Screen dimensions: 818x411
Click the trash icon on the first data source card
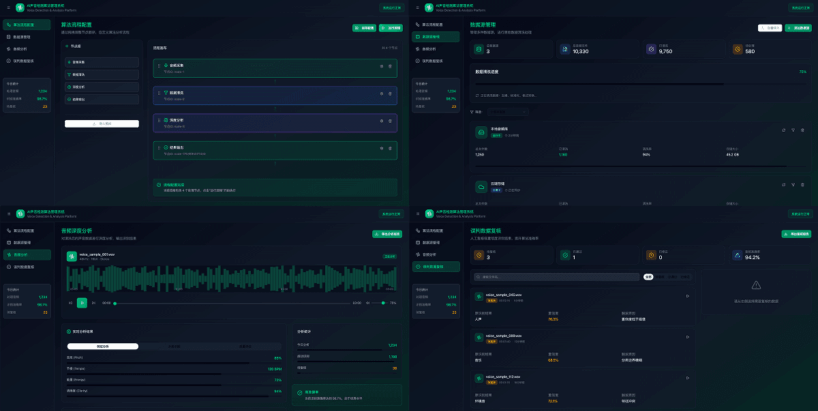pyautogui.click(x=802, y=130)
